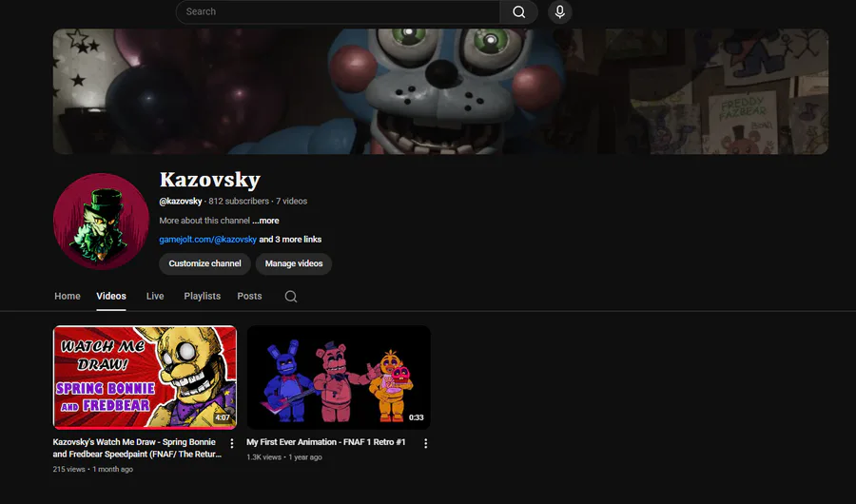
Task: Click '215 views · 1 month ago' text
Action: [93, 469]
